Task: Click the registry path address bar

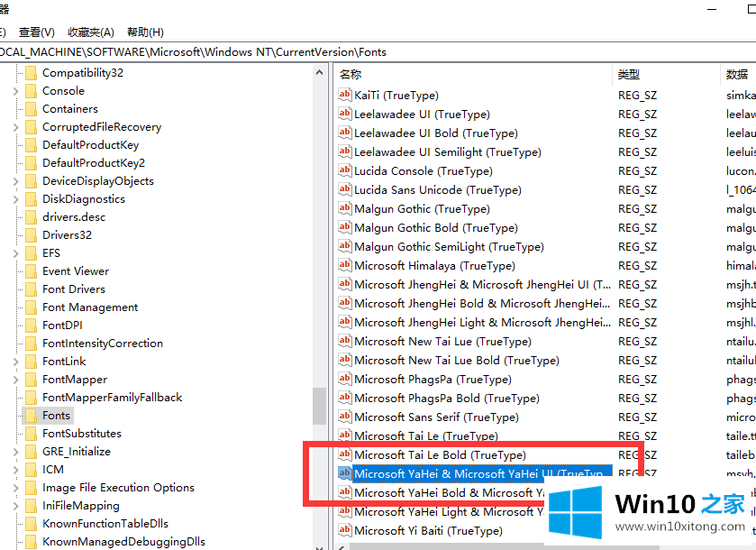Action: pyautogui.click(x=378, y=52)
